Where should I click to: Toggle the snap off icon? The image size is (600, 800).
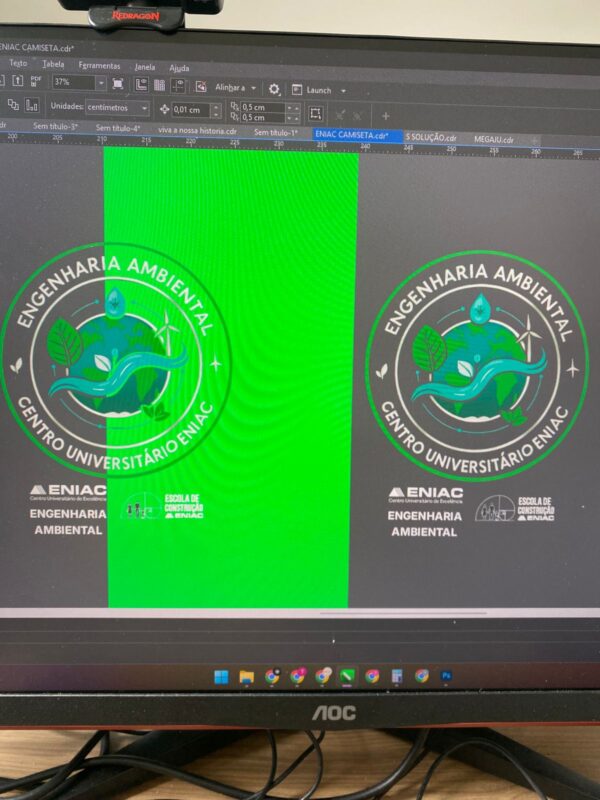201,87
